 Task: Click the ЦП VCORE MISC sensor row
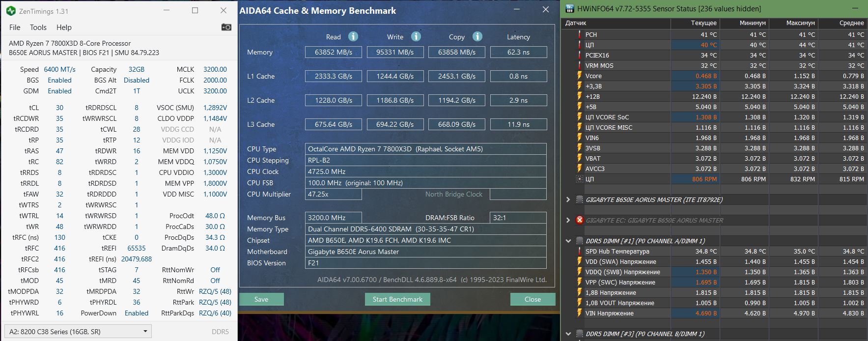(714, 127)
